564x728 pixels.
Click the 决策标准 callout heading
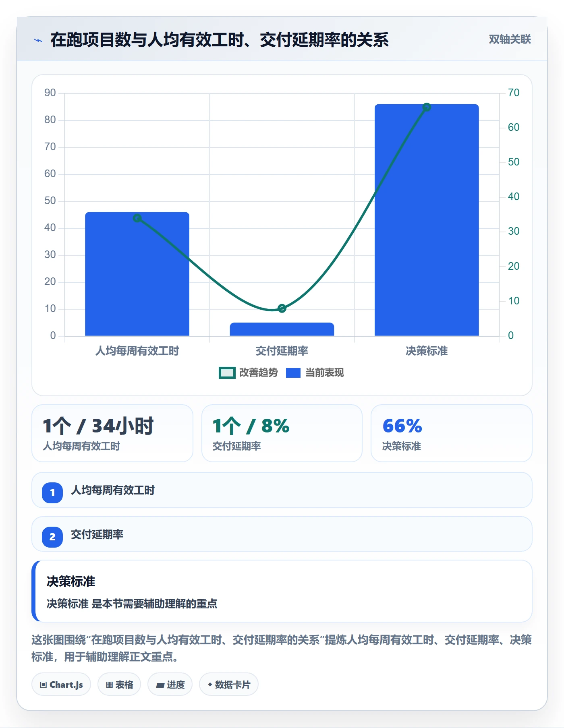[x=71, y=581]
